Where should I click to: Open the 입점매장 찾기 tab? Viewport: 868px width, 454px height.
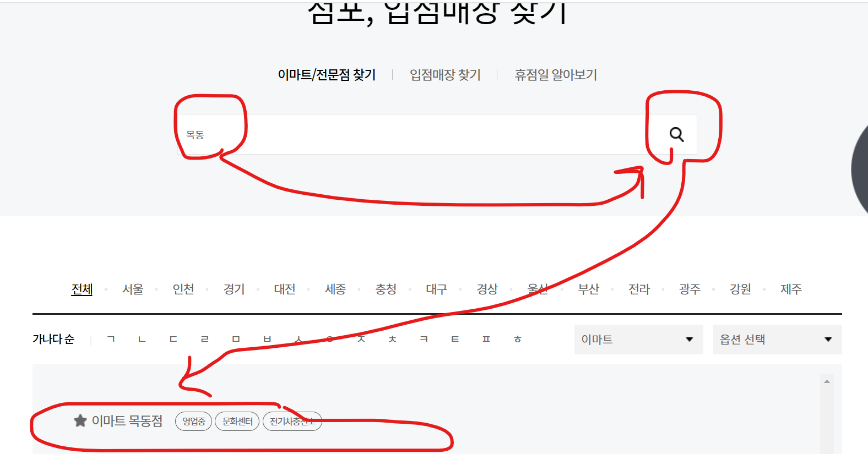(x=445, y=75)
